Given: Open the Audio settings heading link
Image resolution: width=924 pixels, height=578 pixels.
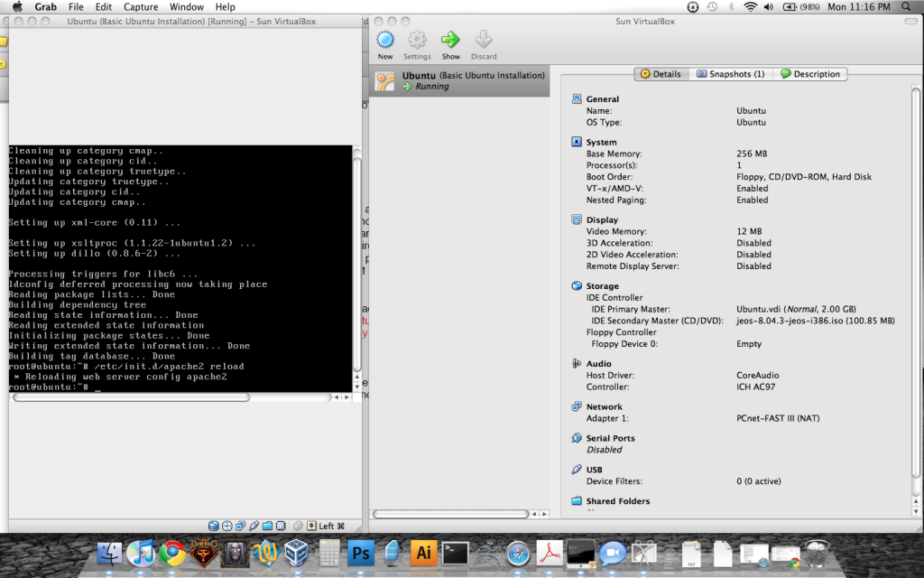Looking at the screenshot, I should point(599,364).
